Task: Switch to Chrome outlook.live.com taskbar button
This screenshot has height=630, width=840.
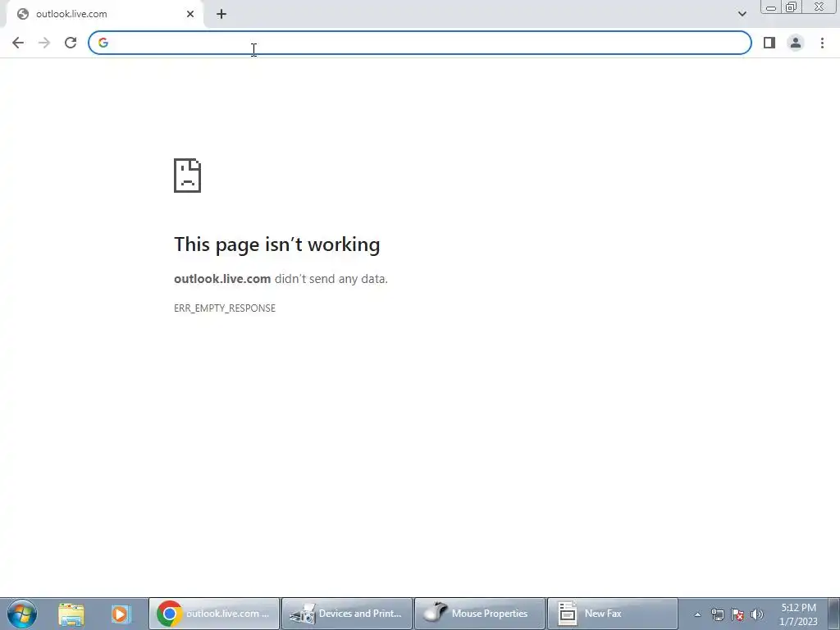Action: (x=214, y=614)
